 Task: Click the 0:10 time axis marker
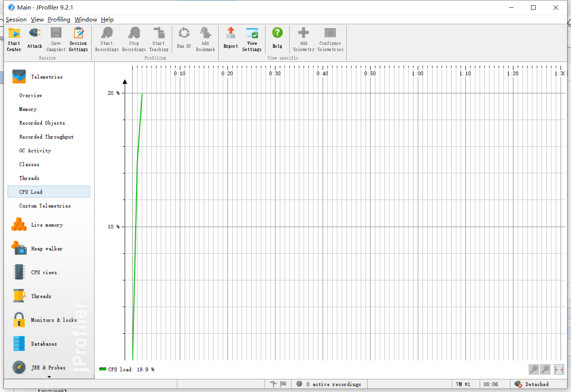[x=180, y=73]
